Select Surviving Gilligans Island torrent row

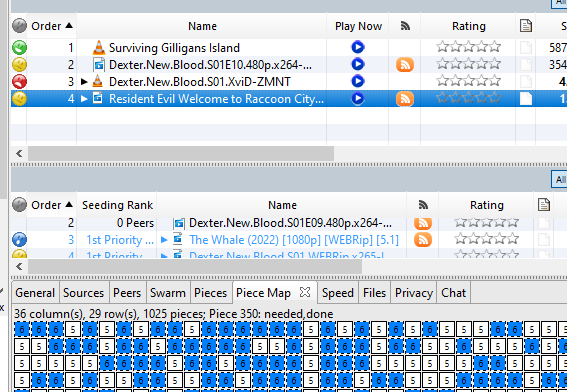(x=289, y=48)
